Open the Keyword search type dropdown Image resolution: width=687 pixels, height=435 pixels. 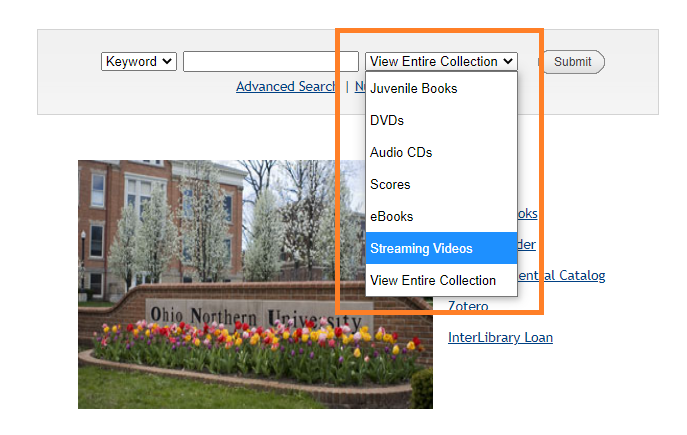138,61
